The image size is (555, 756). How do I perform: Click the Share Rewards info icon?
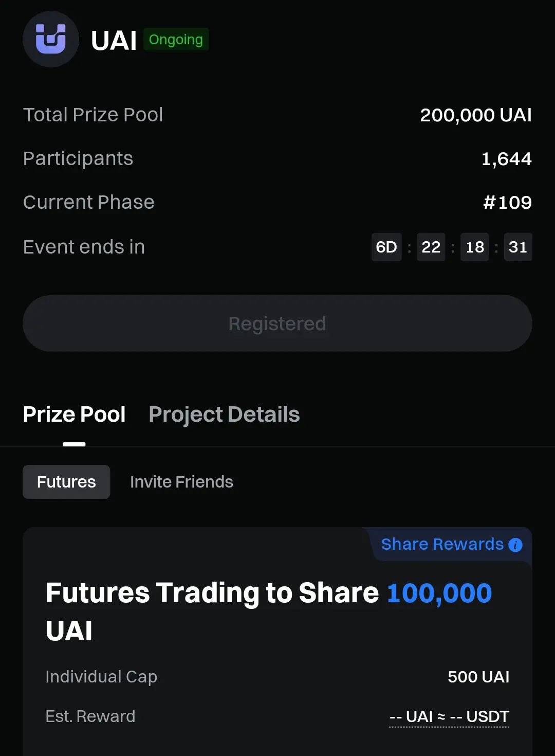[515, 545]
